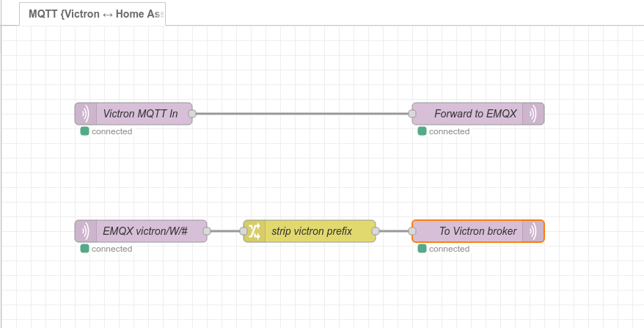
Task: Click input port of Forward to EMQX node
Action: point(412,114)
